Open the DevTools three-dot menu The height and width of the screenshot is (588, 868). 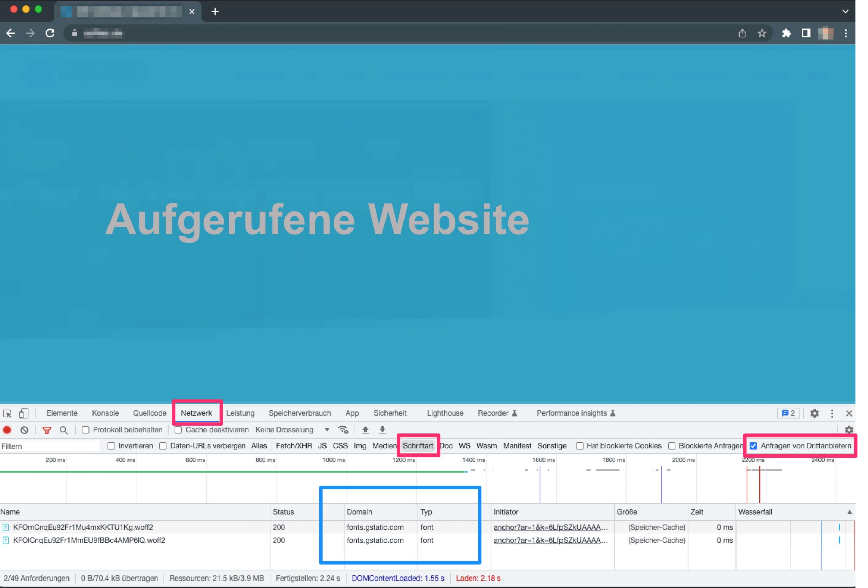(832, 413)
